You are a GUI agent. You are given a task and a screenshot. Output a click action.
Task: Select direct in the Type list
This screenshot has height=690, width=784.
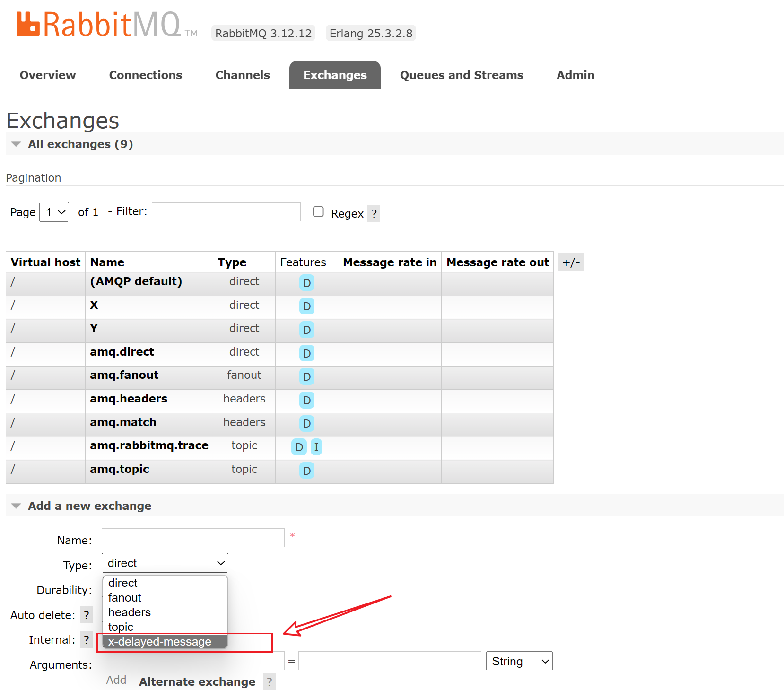(x=165, y=583)
